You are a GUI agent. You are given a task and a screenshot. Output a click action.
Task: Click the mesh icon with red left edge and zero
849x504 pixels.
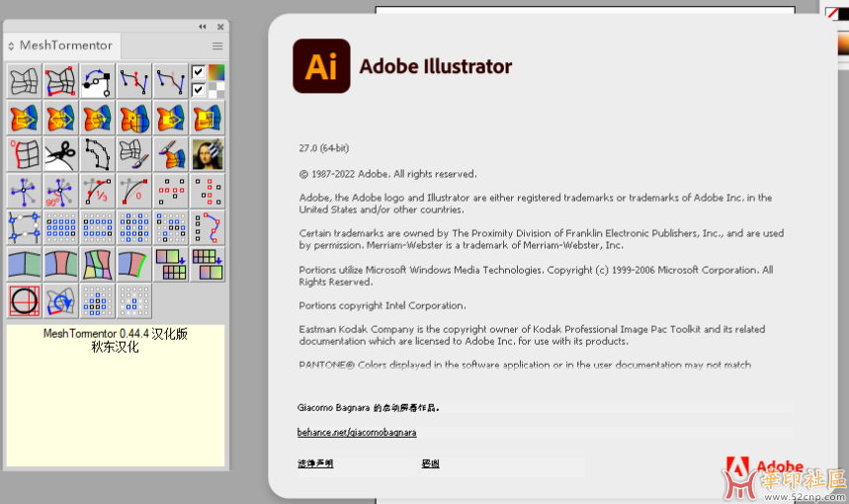(25, 154)
